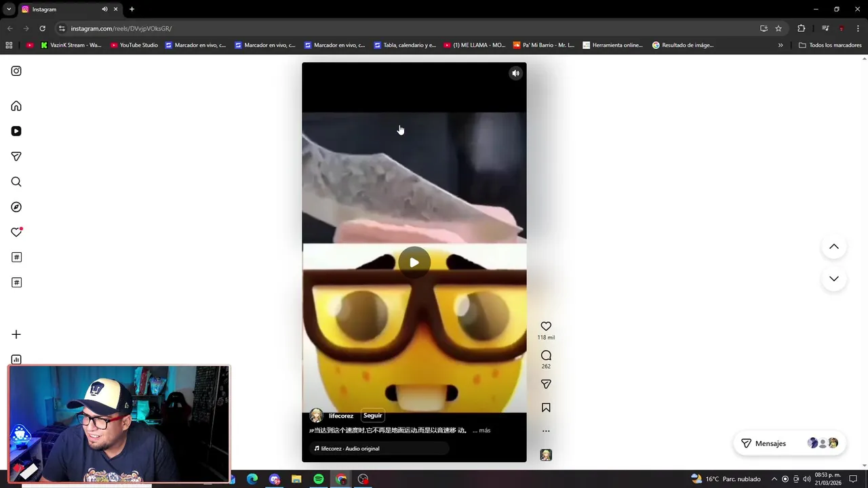Click the address bar URL
868x488 pixels.
(121, 28)
